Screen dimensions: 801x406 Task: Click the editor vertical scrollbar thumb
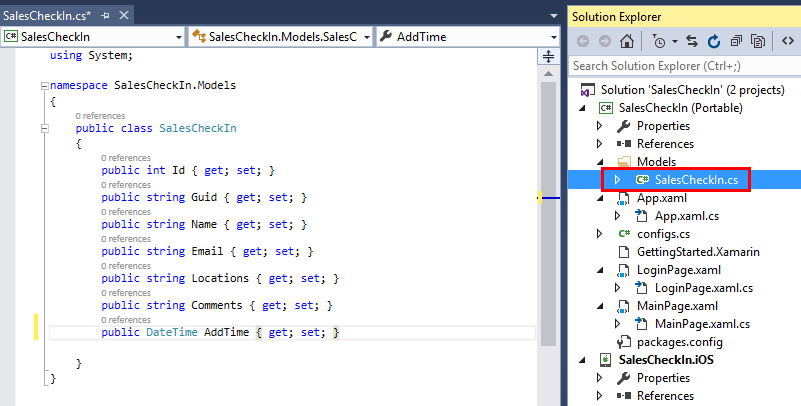click(548, 213)
